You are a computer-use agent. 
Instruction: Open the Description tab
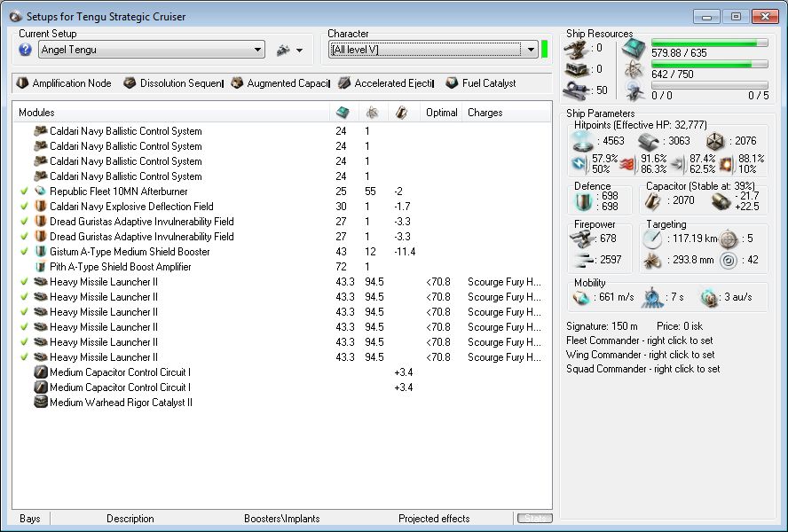pos(130,519)
